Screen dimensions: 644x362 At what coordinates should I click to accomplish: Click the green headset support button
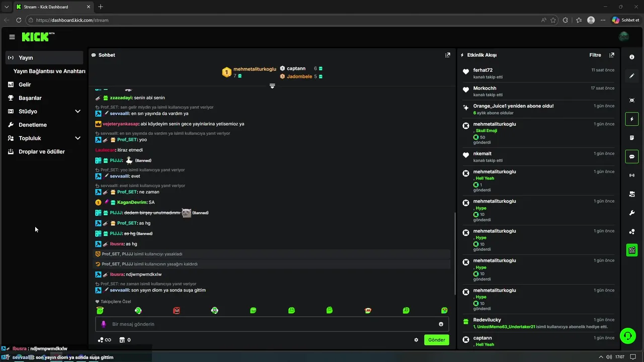(627, 335)
